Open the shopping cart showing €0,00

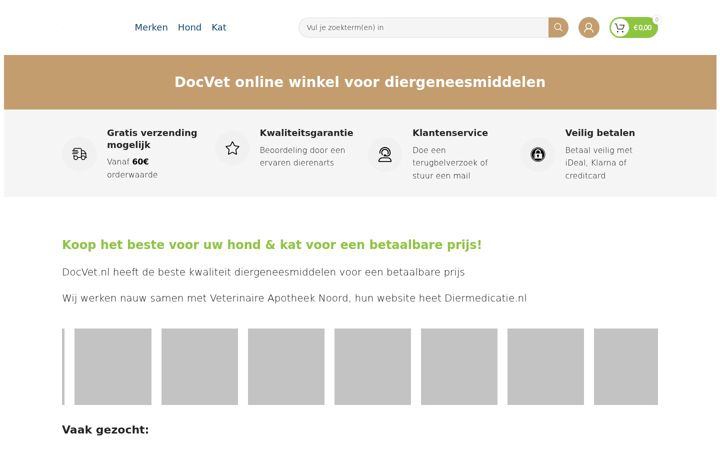click(634, 28)
